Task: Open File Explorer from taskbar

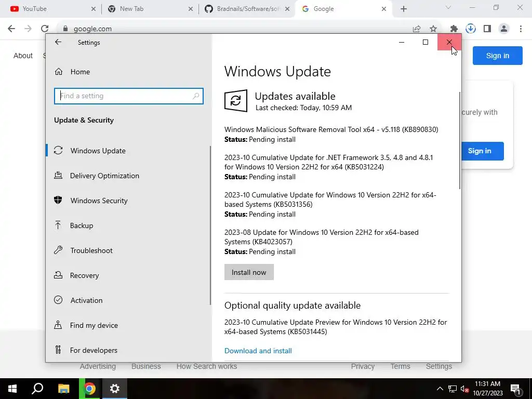Action: pyautogui.click(x=63, y=389)
